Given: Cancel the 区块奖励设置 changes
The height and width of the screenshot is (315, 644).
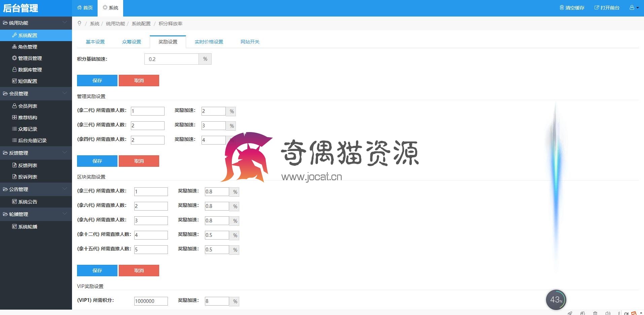Looking at the screenshot, I should pyautogui.click(x=139, y=271).
